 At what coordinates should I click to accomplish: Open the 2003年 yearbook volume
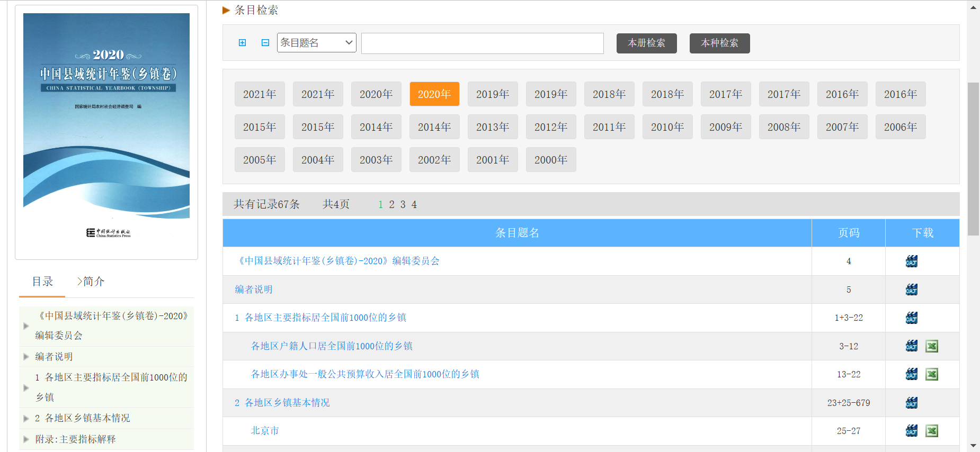376,160
